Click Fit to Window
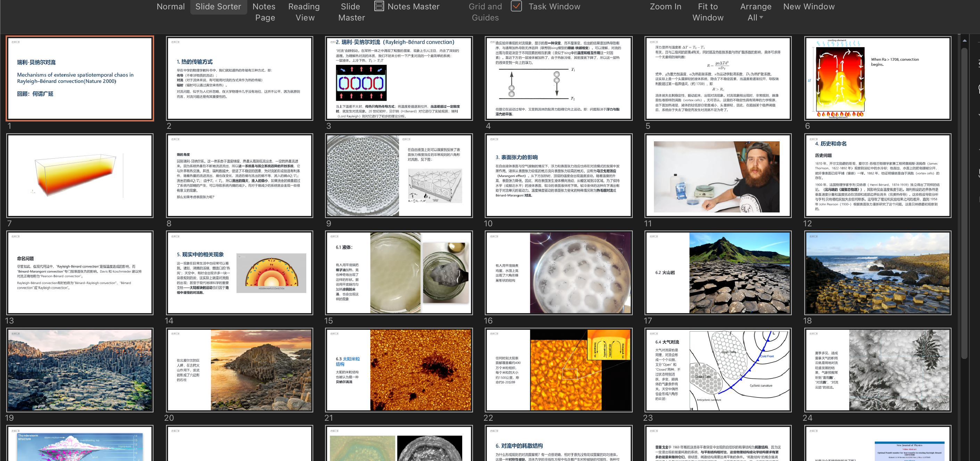This screenshot has width=980, height=461. (x=708, y=12)
